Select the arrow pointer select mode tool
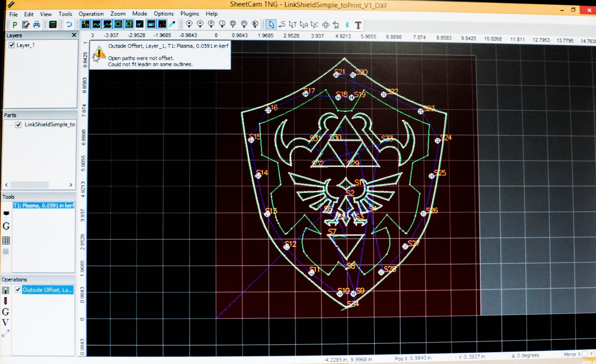596x364 pixels. pyautogui.click(x=271, y=24)
